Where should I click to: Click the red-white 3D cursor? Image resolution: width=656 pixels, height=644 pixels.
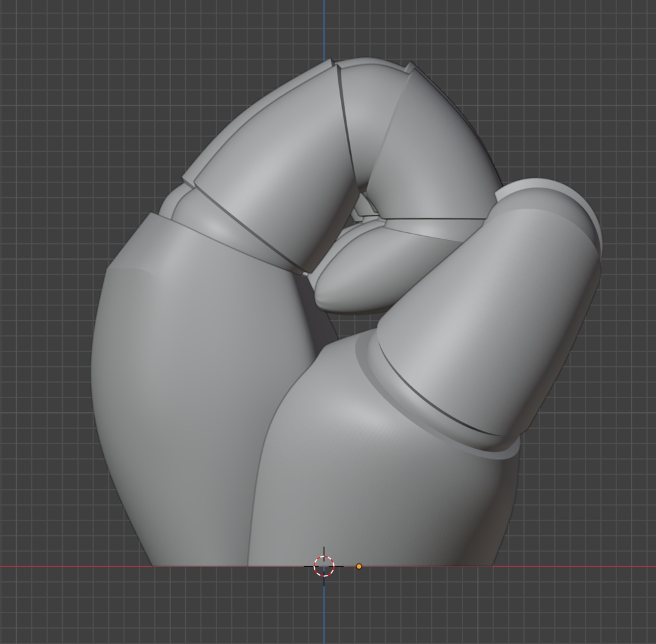click(x=324, y=566)
